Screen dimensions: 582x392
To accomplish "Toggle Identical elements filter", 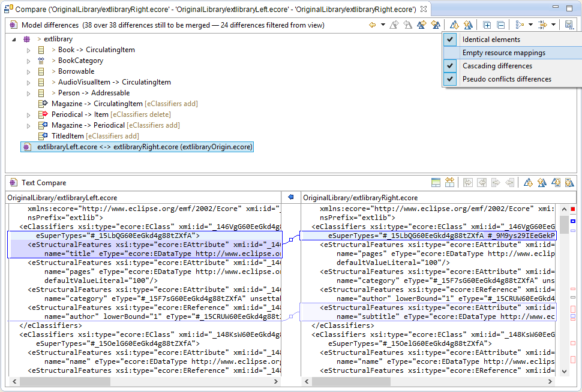I will 491,40.
